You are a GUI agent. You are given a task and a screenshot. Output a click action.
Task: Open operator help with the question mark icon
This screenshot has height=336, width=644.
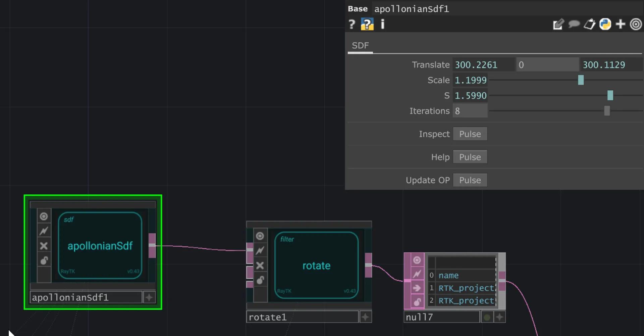352,24
